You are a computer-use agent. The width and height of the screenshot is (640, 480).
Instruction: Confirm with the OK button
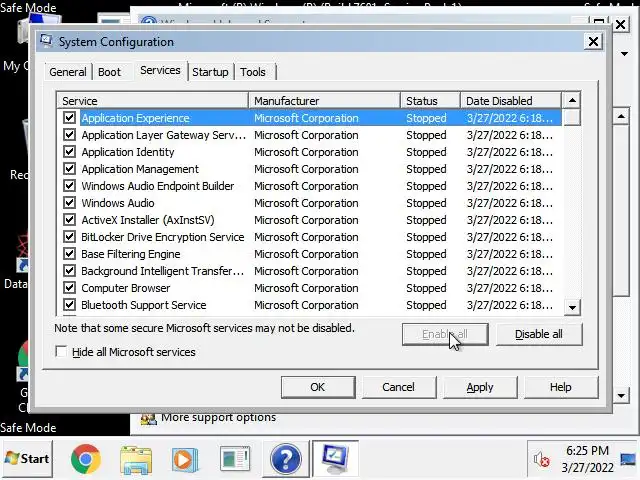coord(318,387)
